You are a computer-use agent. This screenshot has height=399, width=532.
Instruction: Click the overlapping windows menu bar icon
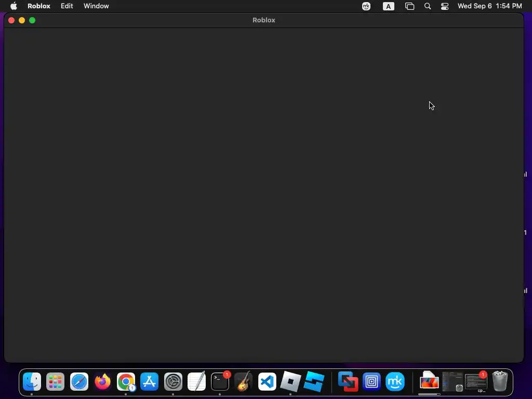[410, 6]
